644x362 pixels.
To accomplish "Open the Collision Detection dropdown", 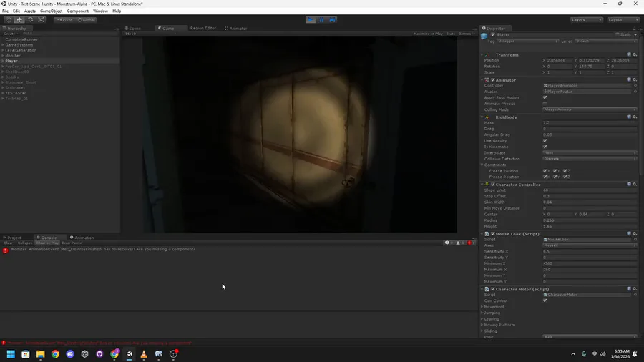I will (590, 159).
